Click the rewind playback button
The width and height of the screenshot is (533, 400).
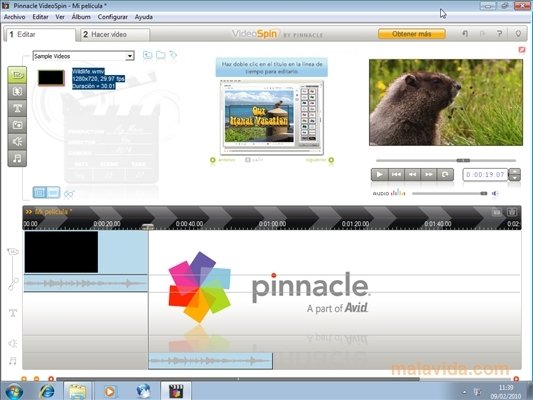(x=412, y=174)
